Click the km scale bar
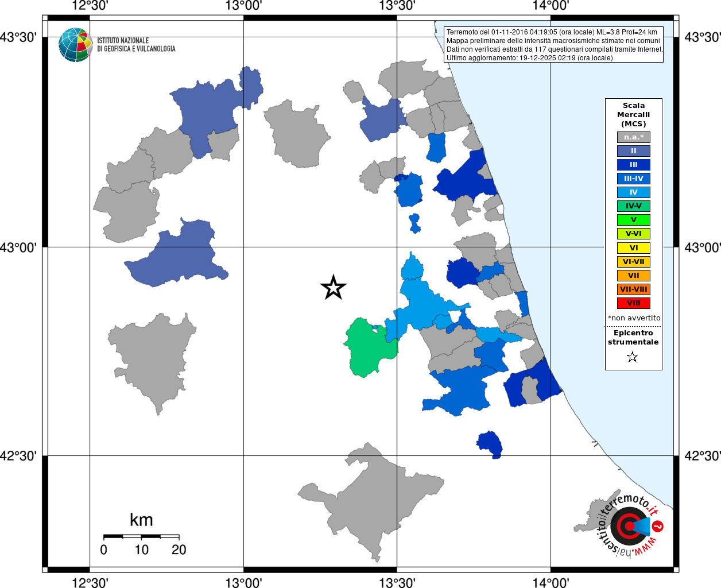This screenshot has height=588, width=721. (x=141, y=536)
